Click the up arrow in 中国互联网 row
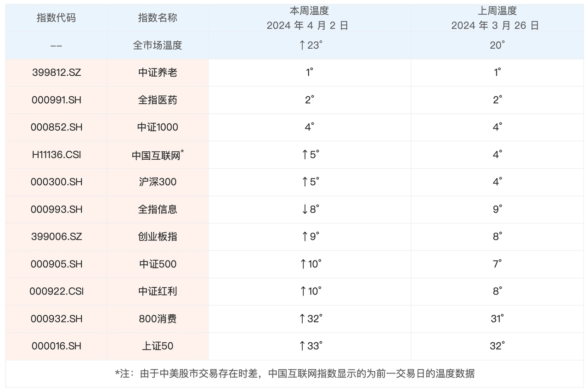This screenshot has height=390, width=588. (304, 155)
